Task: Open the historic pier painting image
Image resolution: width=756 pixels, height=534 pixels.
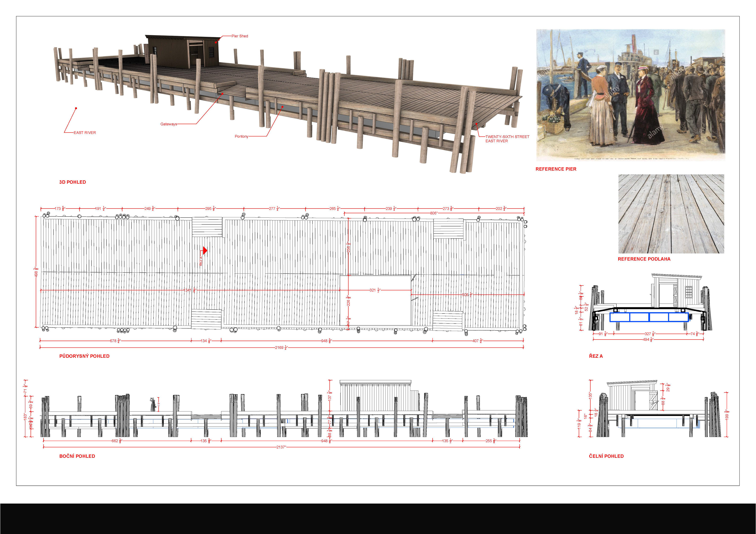Action: [630, 95]
